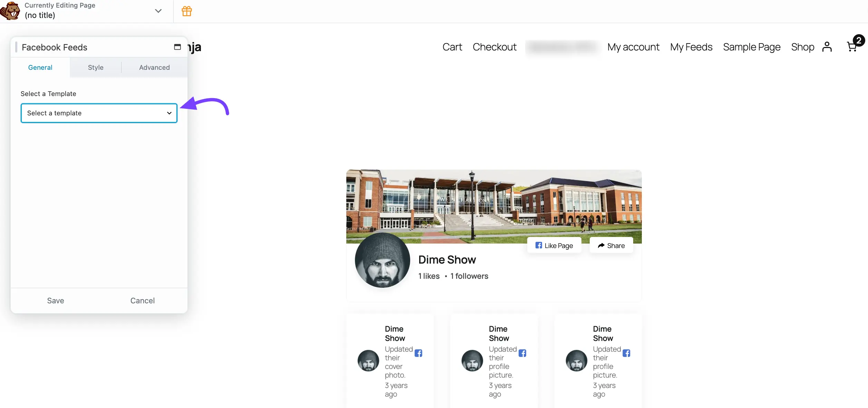Open the My Feeds menu link
Viewport: 868px width, 408px height.
pyautogui.click(x=691, y=47)
